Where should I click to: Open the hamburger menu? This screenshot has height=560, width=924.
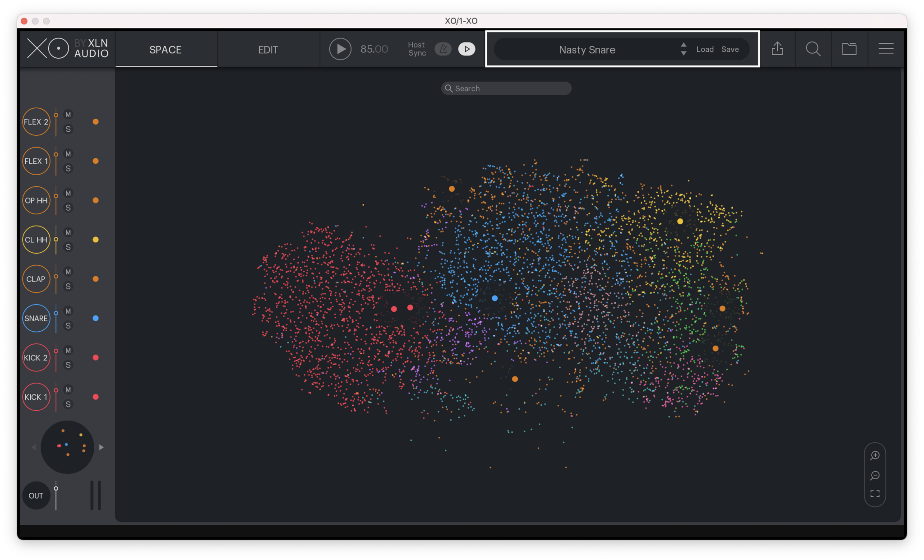(x=886, y=49)
